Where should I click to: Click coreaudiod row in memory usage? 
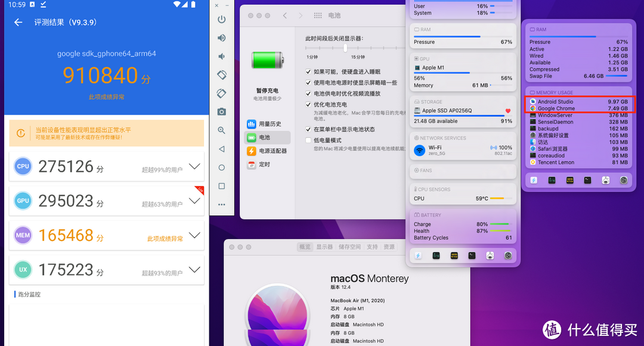tap(578, 156)
